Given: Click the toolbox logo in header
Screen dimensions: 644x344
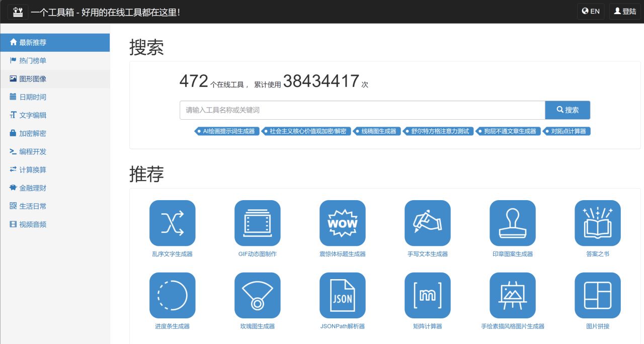Looking at the screenshot, I should click(x=18, y=12).
